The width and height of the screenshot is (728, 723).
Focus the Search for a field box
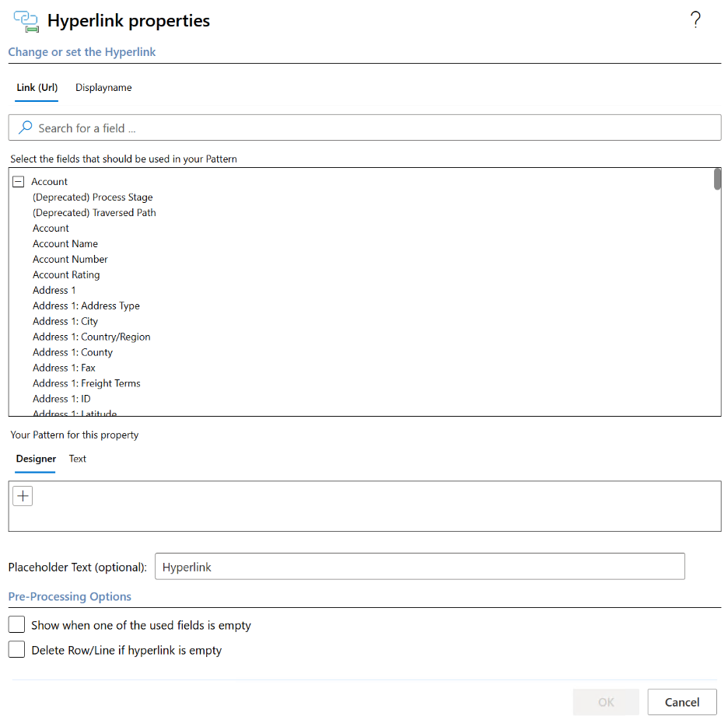[373, 128]
